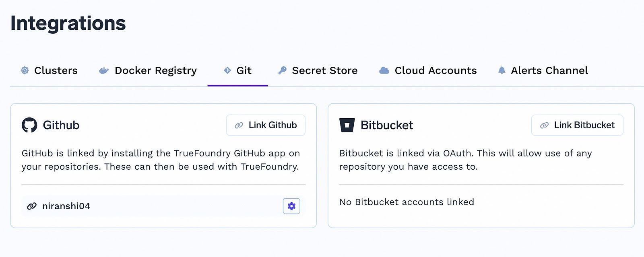Click the "No Bitbucket accounts linked" message
This screenshot has width=644, height=257.
407,202
